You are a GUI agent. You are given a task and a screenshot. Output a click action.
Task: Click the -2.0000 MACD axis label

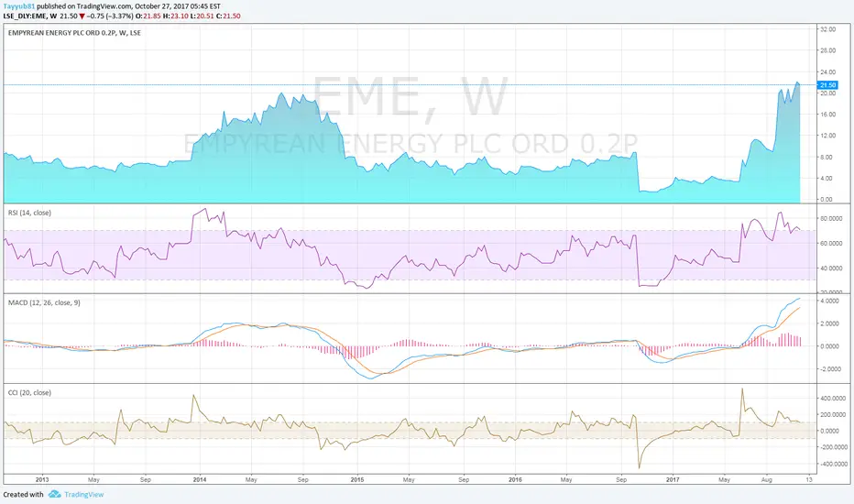coord(829,369)
